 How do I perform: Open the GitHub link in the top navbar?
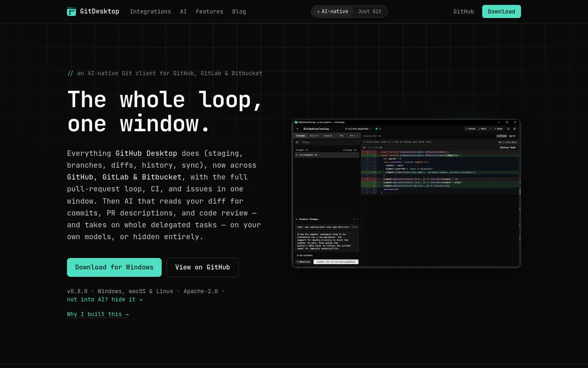tap(463, 11)
